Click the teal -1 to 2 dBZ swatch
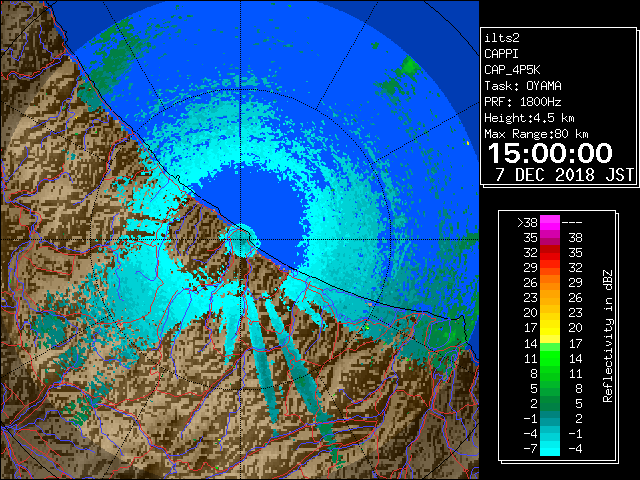Screen dimensions: 640x480 550,418
